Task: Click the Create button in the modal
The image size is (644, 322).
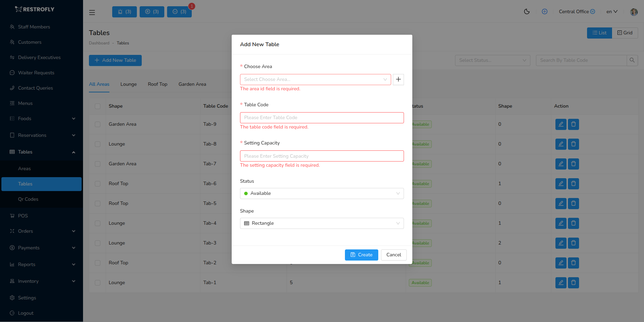Action: (361, 255)
